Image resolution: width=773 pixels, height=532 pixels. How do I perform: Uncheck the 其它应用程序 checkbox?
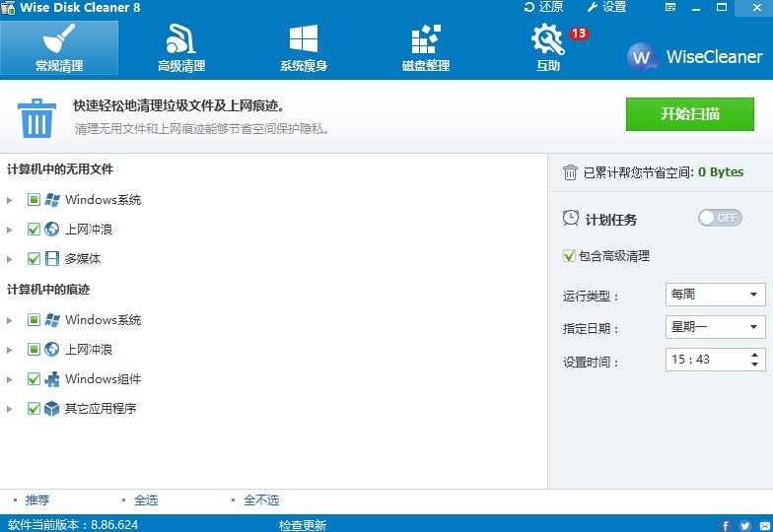point(34,408)
